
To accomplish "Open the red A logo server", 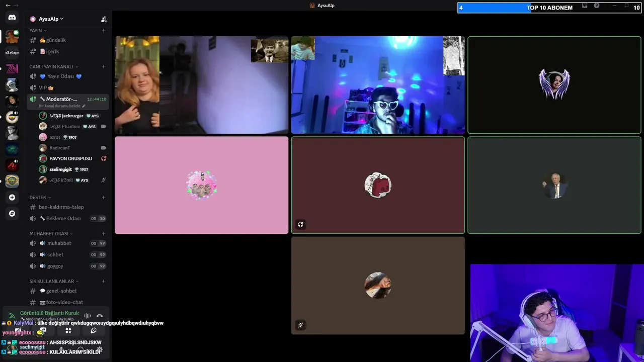I will [x=12, y=165].
